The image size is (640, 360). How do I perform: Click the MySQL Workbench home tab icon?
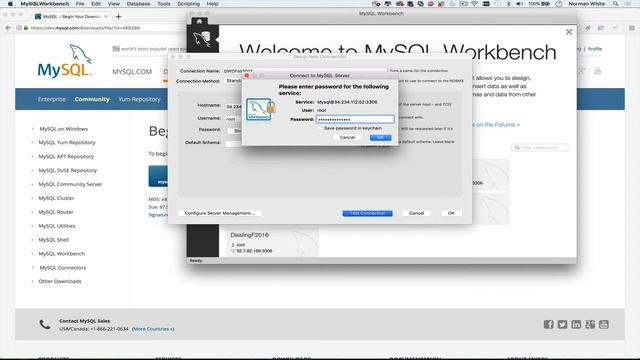(x=199, y=21)
